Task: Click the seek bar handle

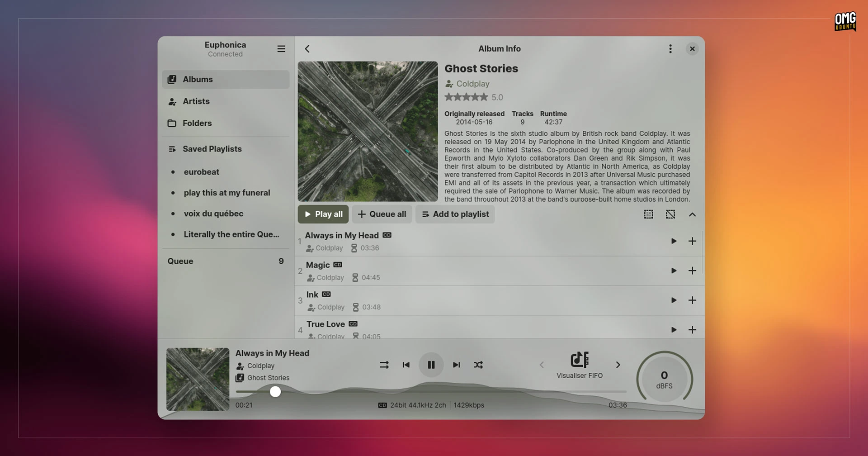Action: 275,392
